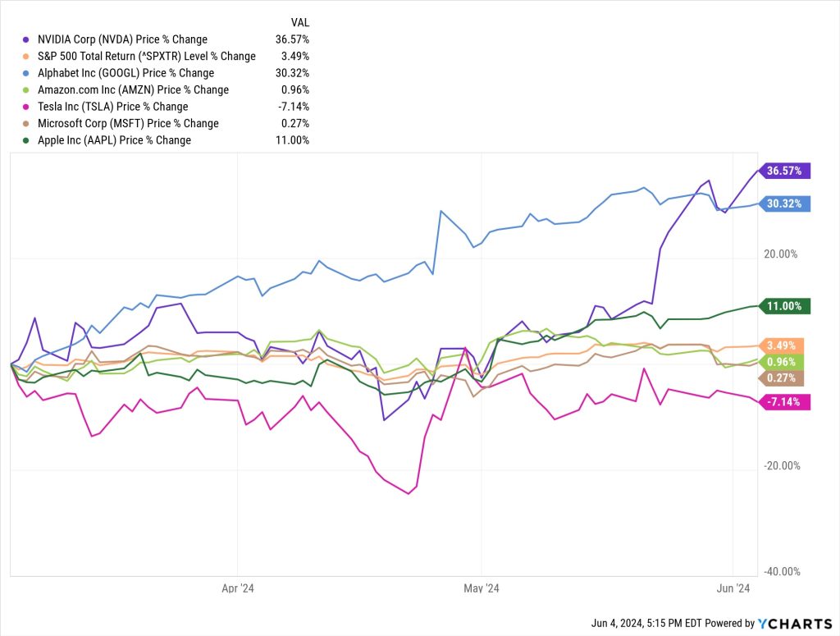This screenshot has width=840, height=636.
Task: Click the Apr '24 x-axis label
Action: pos(237,588)
